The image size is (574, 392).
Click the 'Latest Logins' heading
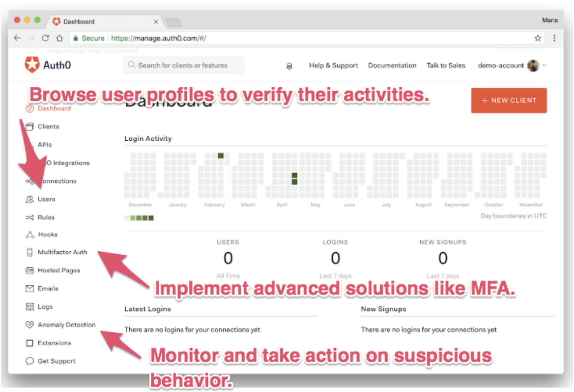pos(147,309)
